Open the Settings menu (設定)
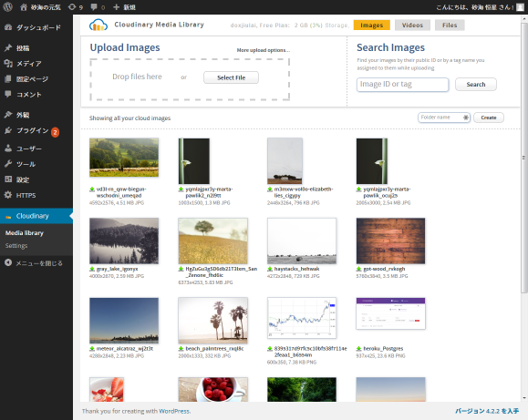 point(36,179)
